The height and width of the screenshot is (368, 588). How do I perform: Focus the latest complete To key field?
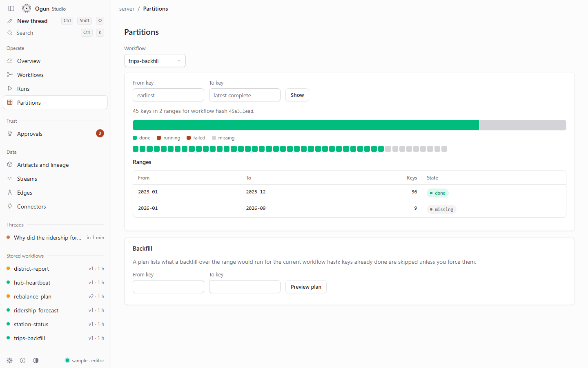(x=245, y=95)
